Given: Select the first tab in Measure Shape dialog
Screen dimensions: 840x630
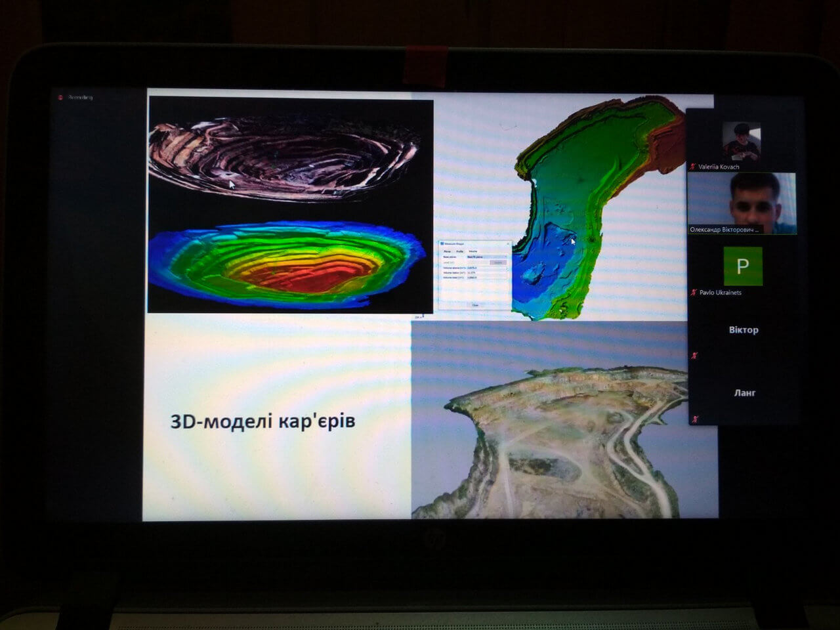Looking at the screenshot, I should click(x=448, y=251).
